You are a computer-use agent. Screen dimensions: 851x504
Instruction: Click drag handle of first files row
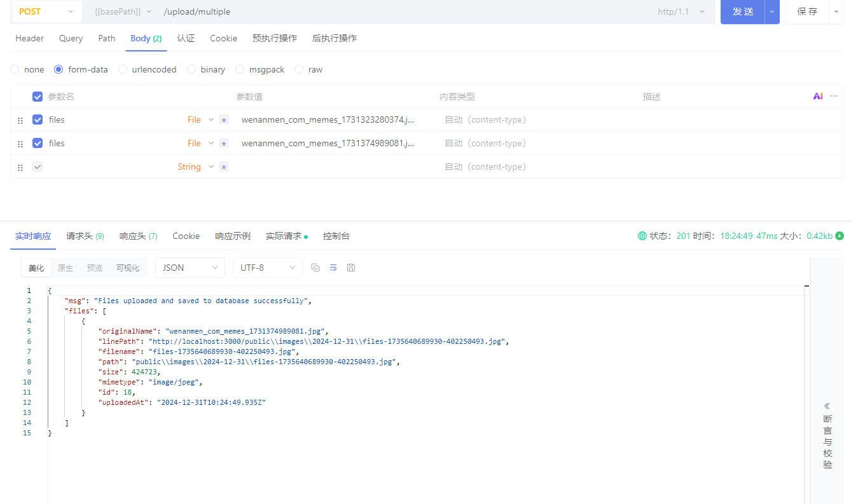(20, 120)
